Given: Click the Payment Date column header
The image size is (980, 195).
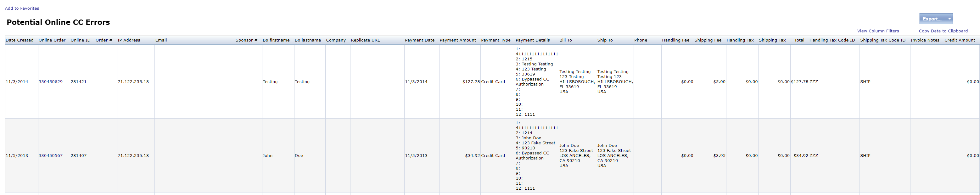Looking at the screenshot, I should [x=419, y=40].
